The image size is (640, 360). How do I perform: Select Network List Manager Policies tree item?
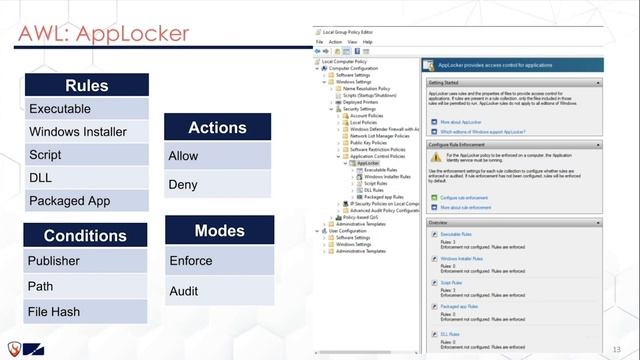point(380,136)
